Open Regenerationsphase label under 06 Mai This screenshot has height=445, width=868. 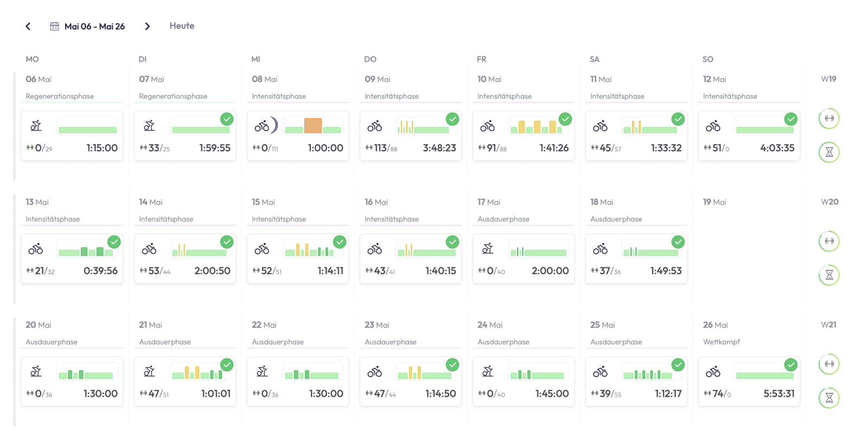(x=60, y=96)
